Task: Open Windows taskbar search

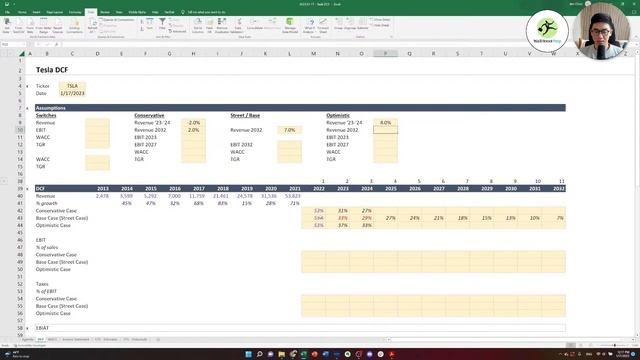Action: click(259, 354)
